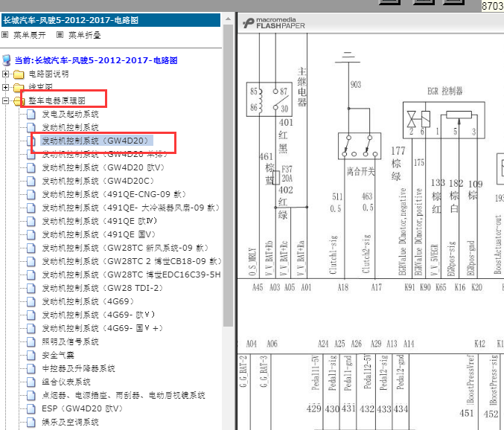Click document icon beside 中控器及升降器系统
Screen dimensions: 504x430
(31, 368)
